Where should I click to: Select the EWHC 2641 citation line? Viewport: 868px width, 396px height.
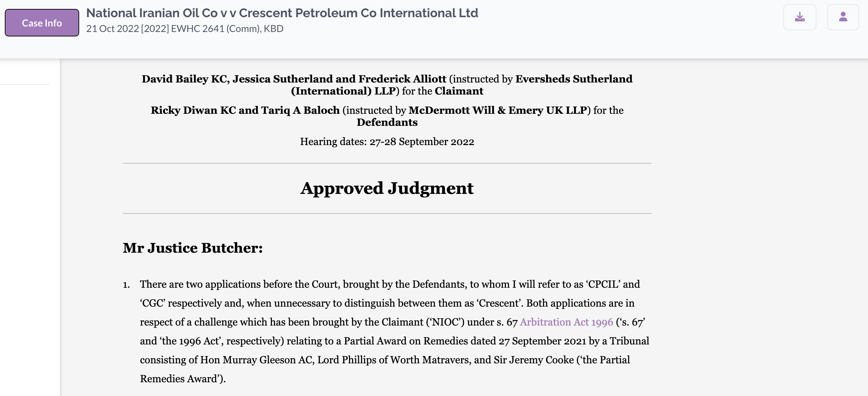pos(185,29)
